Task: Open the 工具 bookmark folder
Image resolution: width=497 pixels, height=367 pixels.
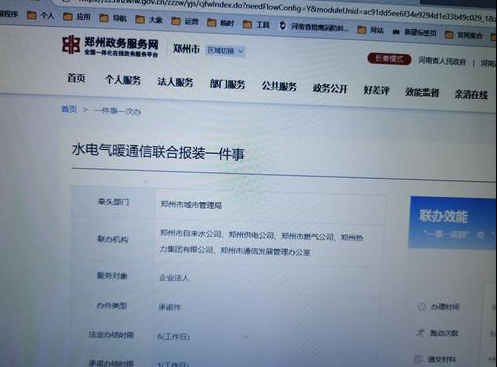Action: coord(256,24)
